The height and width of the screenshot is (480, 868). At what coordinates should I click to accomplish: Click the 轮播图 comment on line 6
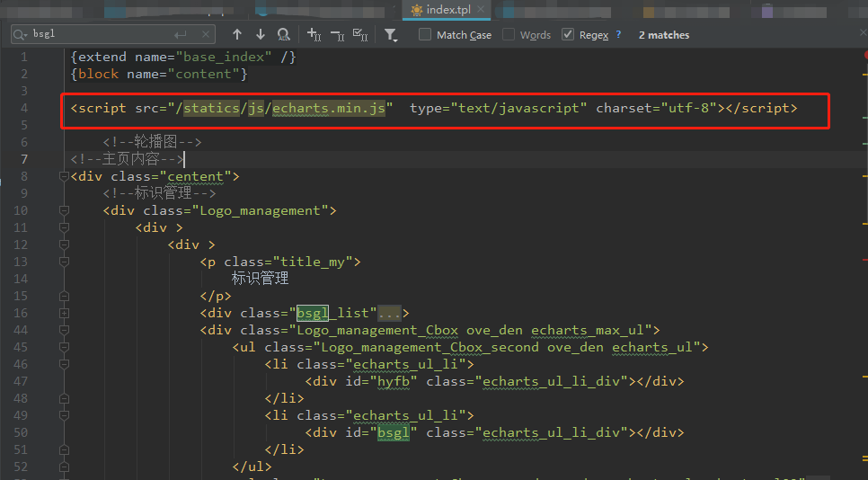click(x=152, y=142)
